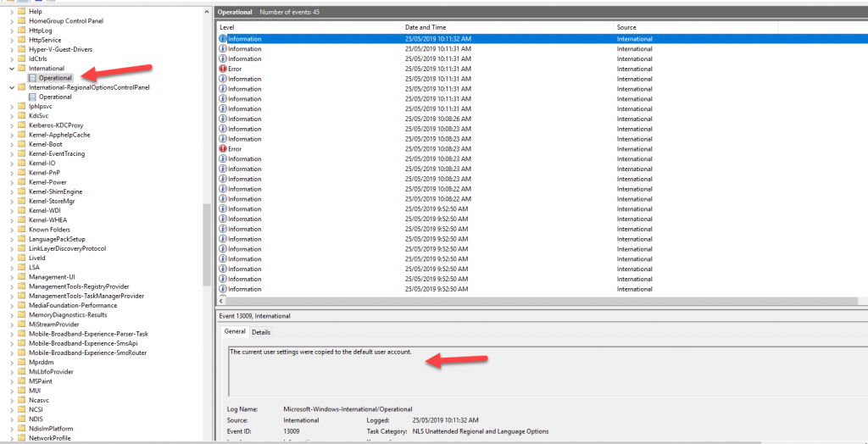Image resolution: width=868 pixels, height=444 pixels.
Task: Click the Hyper-V-Guest-Drivers folder icon
Action: tap(22, 49)
